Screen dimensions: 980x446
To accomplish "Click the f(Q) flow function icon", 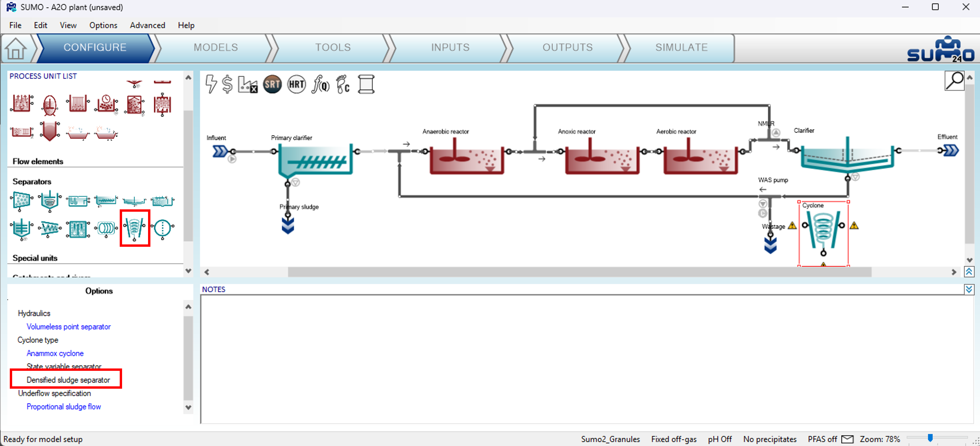I will point(320,84).
